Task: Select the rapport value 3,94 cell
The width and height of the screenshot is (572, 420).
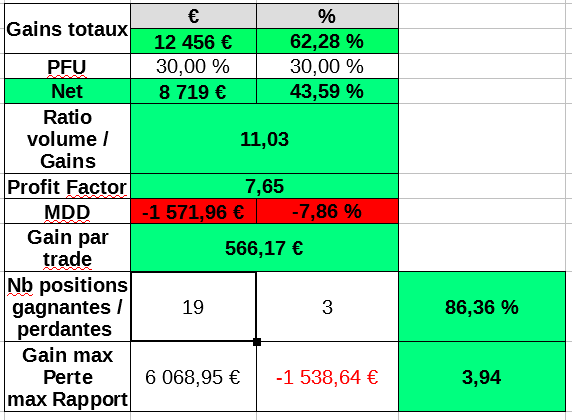Action: (482, 377)
